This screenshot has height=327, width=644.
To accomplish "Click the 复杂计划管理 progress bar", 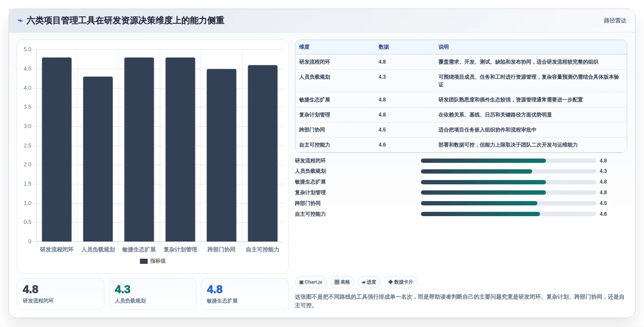I will [x=509, y=193].
